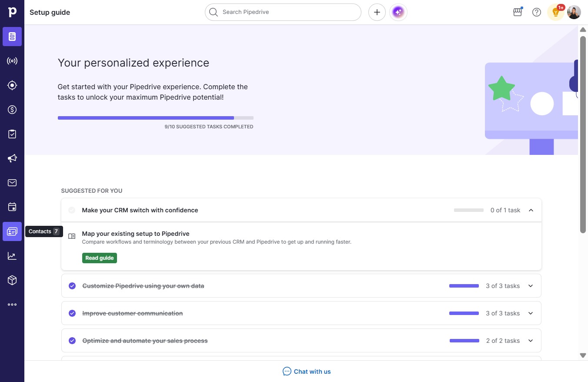Click the Your personalized experience heading
Viewport: 588px width, 382px height.
tap(134, 63)
